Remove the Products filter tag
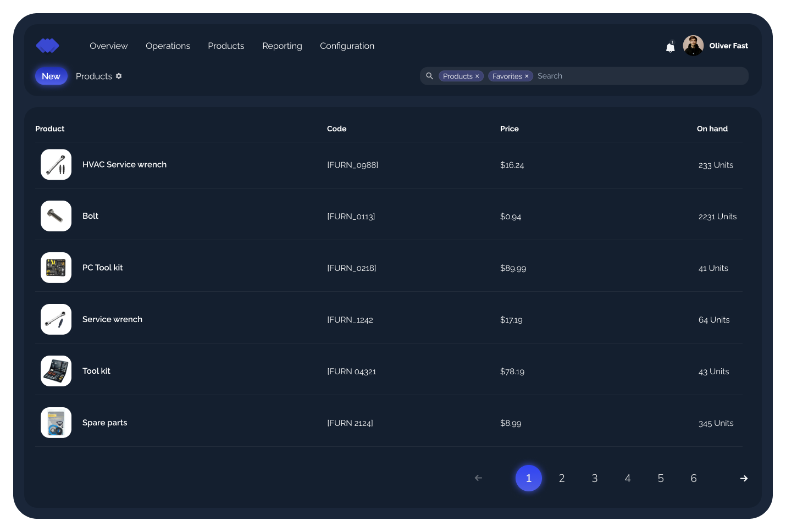Screen dimensions: 786x532 477,76
